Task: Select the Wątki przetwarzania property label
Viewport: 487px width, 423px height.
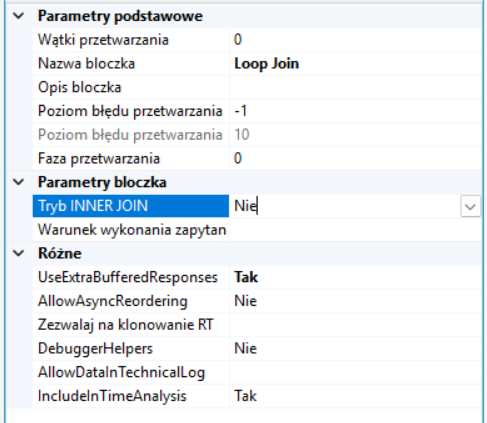Action: 103,40
